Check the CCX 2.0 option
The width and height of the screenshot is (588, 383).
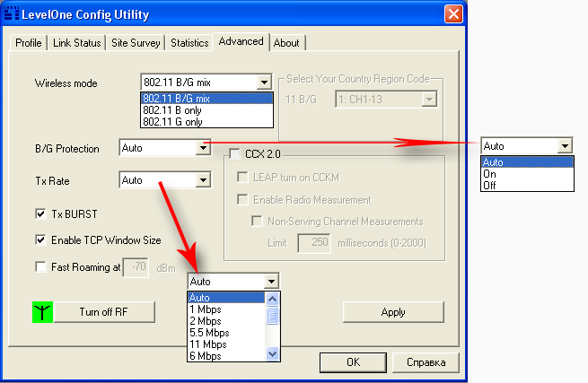click(x=234, y=154)
